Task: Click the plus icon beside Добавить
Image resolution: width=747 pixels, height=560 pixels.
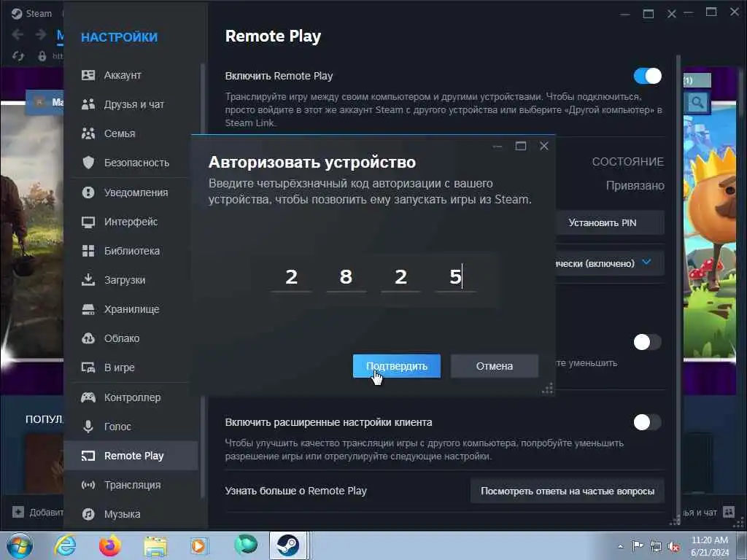Action: coord(18,512)
